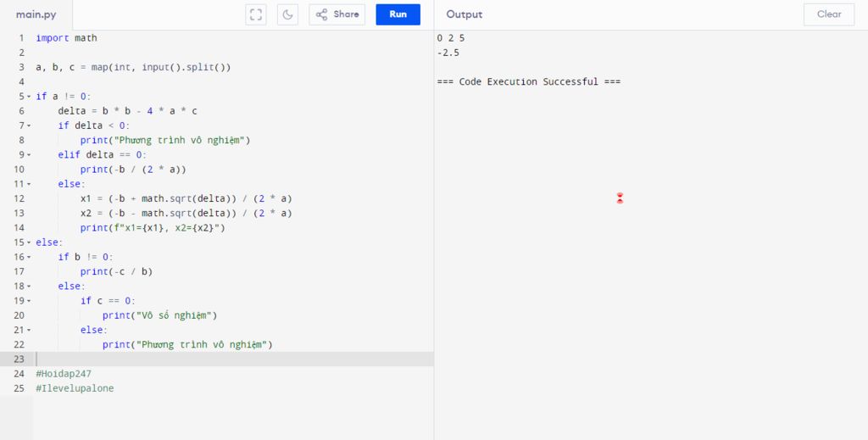Toggle dark mode with moon icon
The image size is (868, 440).
287,14
